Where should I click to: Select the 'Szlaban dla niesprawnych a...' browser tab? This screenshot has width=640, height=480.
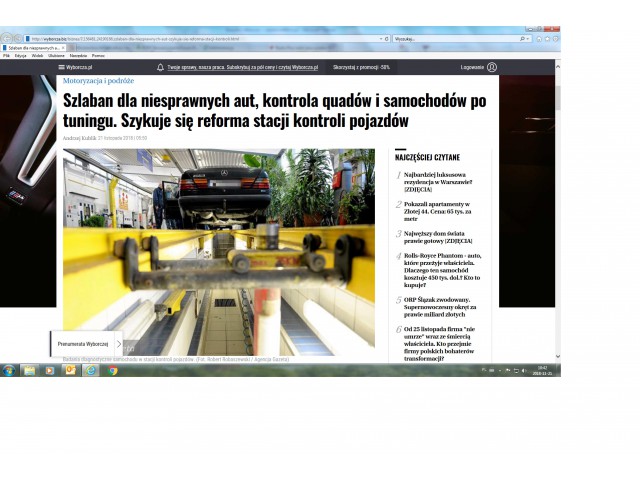[34, 47]
